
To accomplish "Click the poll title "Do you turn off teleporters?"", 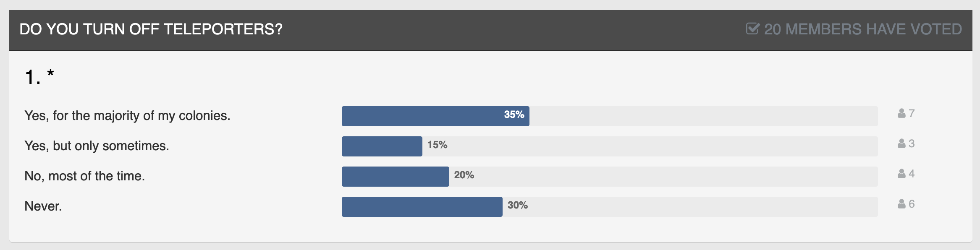I will [151, 29].
